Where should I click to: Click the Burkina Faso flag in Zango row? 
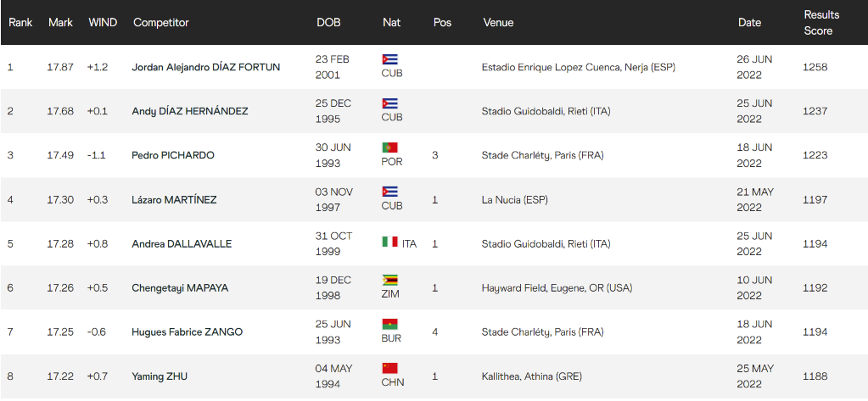(390, 324)
